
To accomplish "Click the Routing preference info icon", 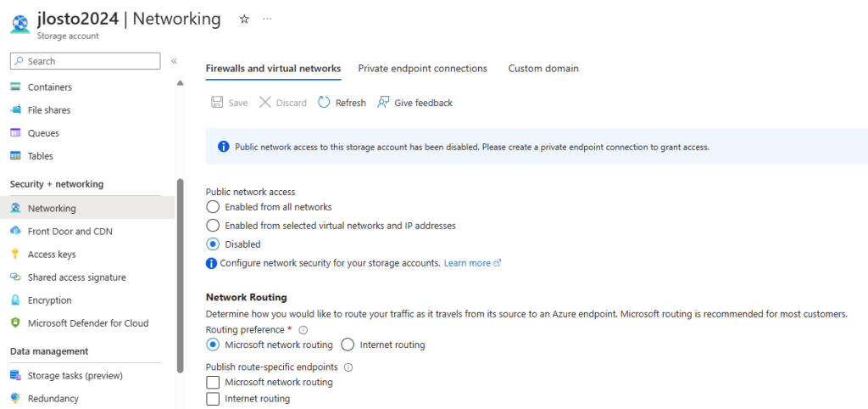I will 303,330.
